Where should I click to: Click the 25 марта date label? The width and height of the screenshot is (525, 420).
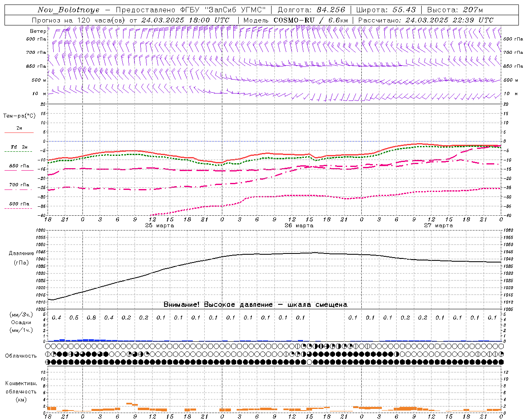tap(160, 226)
